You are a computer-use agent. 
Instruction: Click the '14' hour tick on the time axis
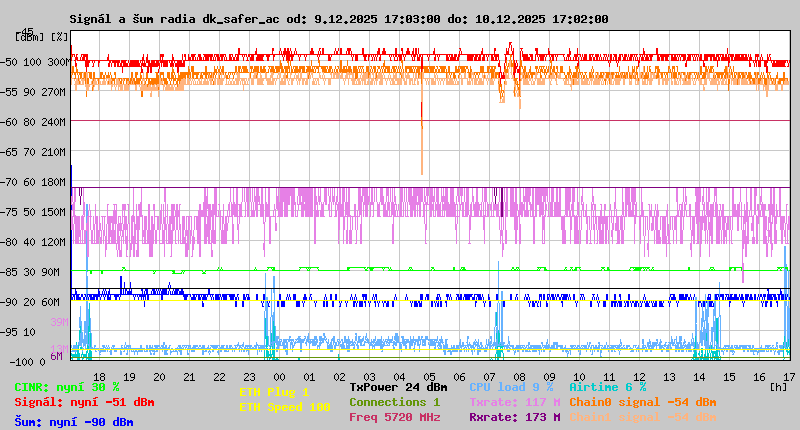[x=699, y=377]
